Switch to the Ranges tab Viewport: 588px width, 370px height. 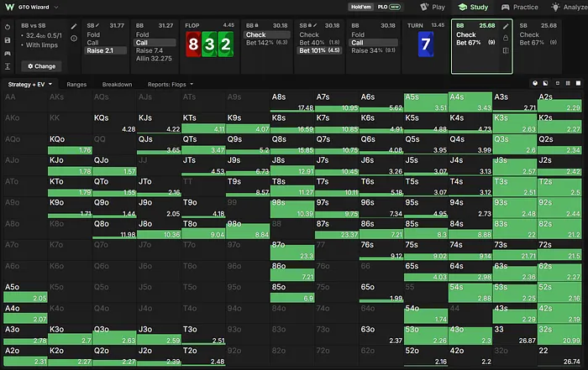tap(76, 84)
